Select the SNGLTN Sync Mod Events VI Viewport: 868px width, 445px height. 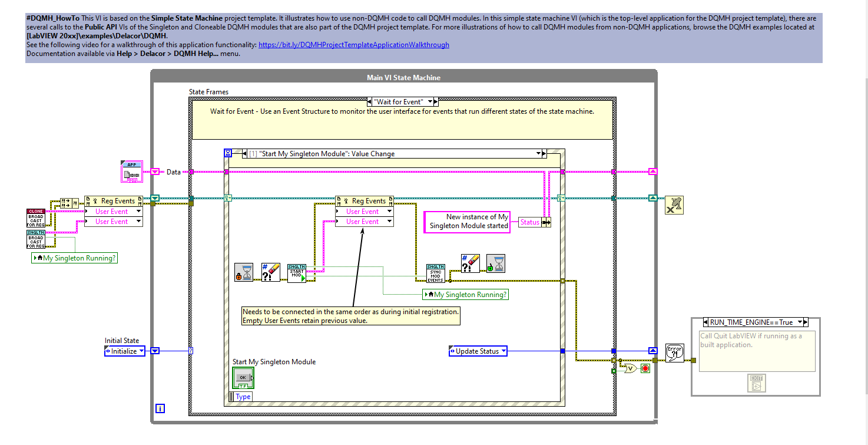(x=436, y=273)
